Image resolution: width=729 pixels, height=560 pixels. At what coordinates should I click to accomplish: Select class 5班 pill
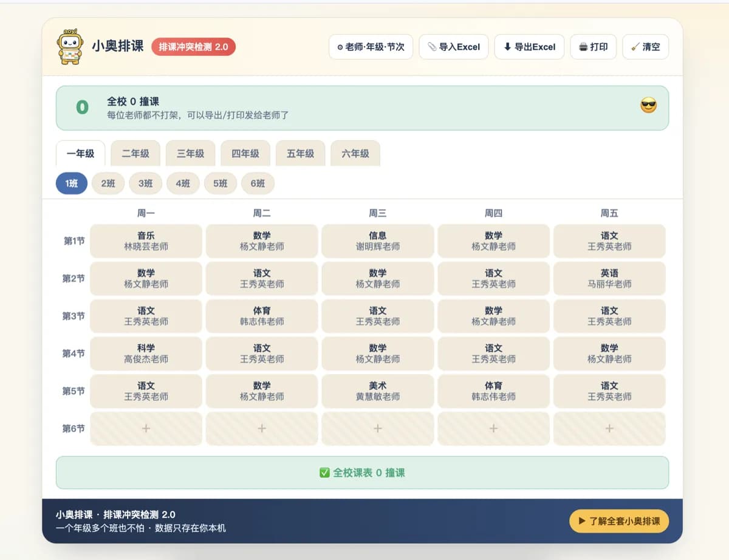click(x=221, y=183)
